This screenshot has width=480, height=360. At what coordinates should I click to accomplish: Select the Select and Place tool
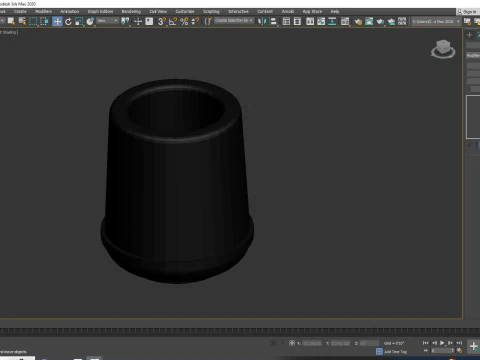pyautogui.click(x=90, y=22)
